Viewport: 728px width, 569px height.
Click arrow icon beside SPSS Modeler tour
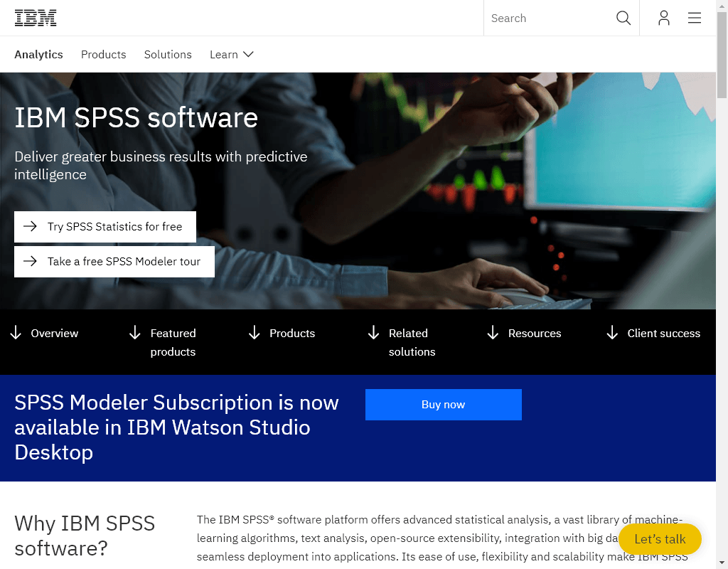click(x=30, y=261)
